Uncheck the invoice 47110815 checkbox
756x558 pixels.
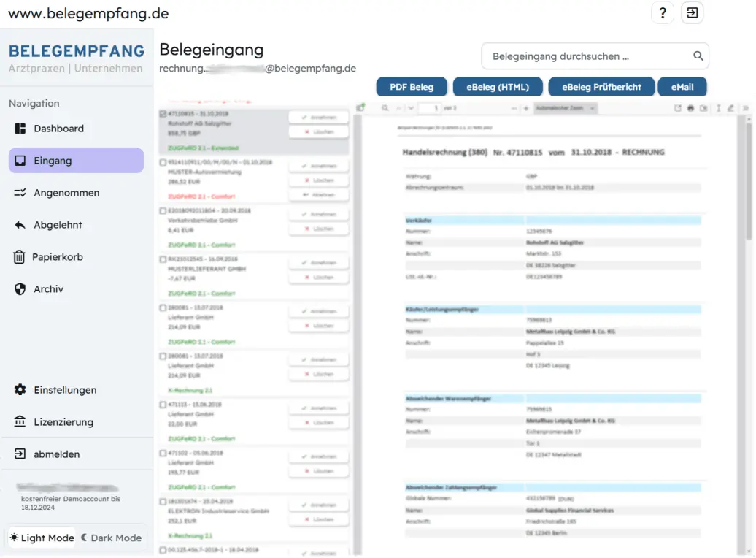(163, 114)
